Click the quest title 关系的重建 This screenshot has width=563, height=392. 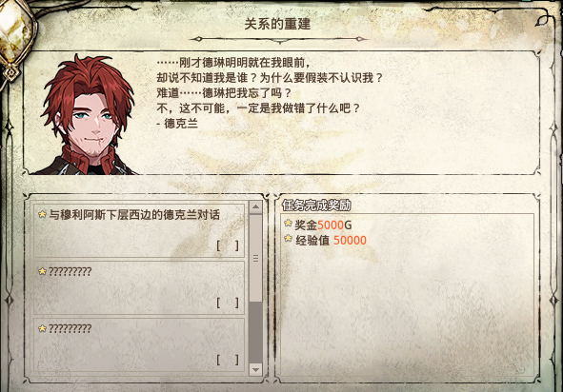point(277,24)
